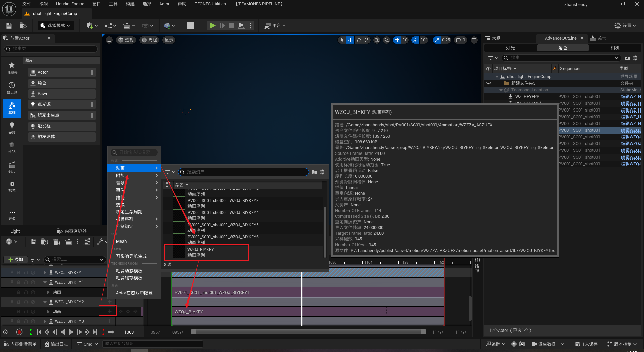Click the sequencer record button
This screenshot has width=644, height=352.
click(19, 332)
